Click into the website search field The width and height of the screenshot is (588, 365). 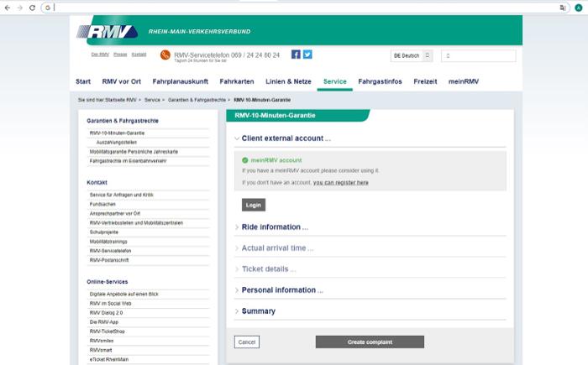coord(479,55)
